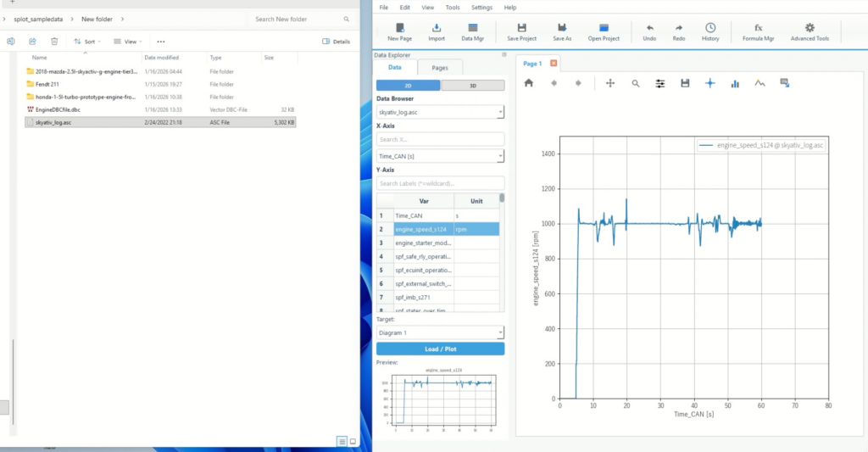Screen dimensions: 868x452
Task: Click the History clock icon
Action: click(x=710, y=32)
